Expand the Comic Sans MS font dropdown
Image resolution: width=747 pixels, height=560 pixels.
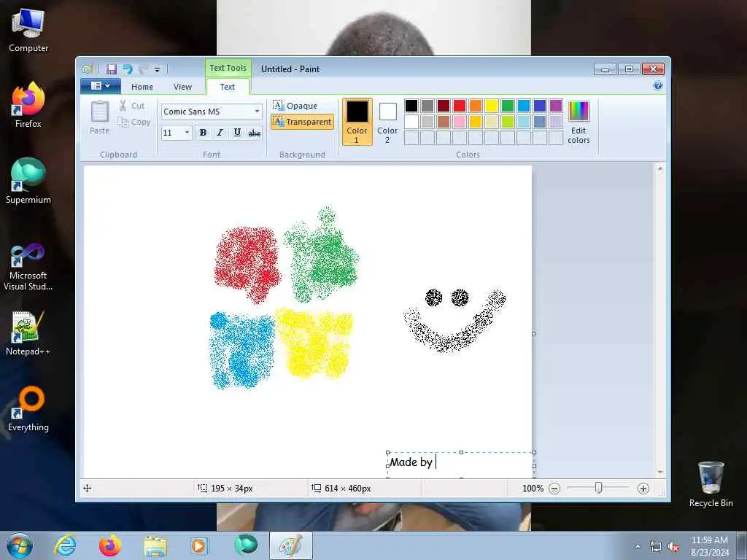pos(257,112)
